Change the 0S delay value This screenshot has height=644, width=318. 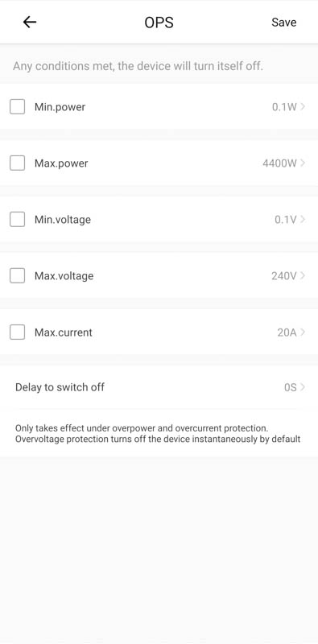(291, 387)
